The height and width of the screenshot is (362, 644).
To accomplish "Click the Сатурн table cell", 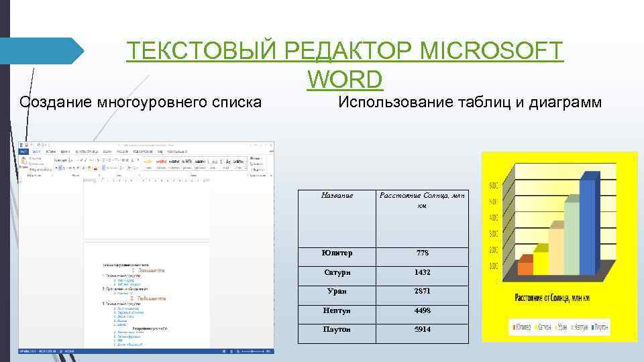I will pyautogui.click(x=337, y=276).
